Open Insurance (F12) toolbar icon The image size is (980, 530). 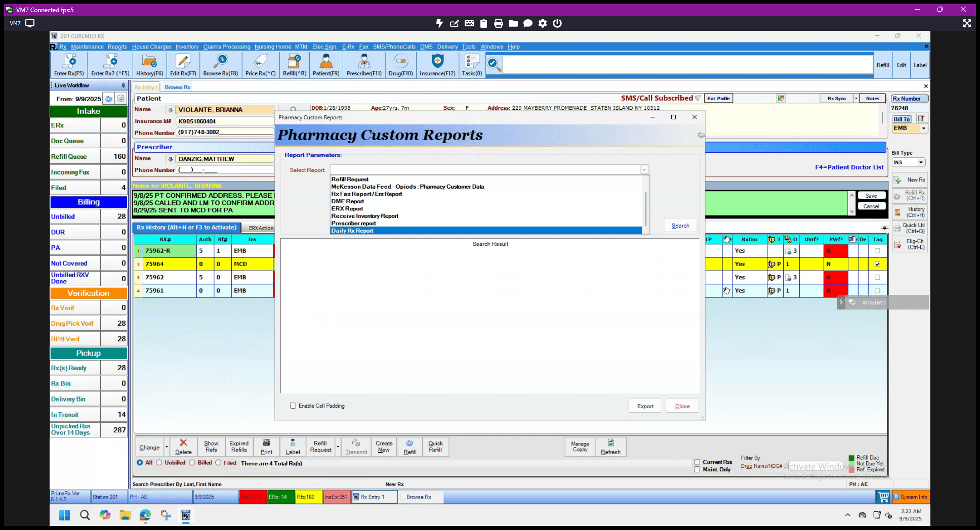click(437, 65)
